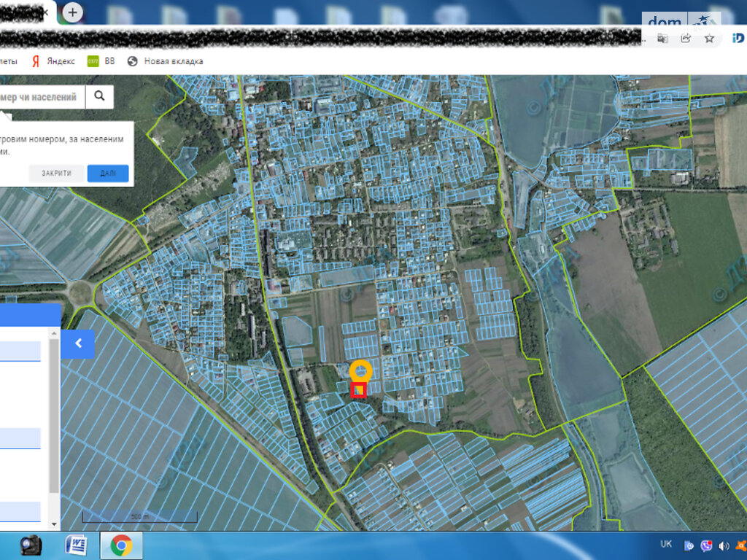Image resolution: width=747 pixels, height=560 pixels.
Task: Close the current browser tab
Action: click(46, 12)
